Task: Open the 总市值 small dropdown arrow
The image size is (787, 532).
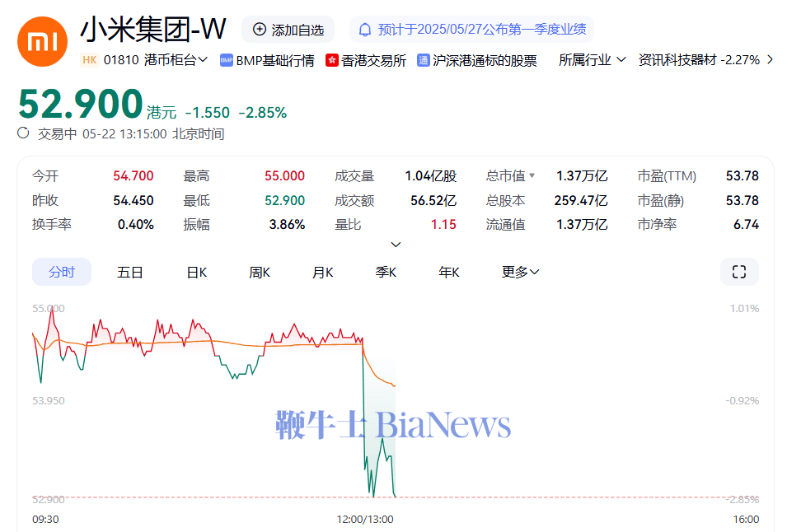Action: pos(532,175)
